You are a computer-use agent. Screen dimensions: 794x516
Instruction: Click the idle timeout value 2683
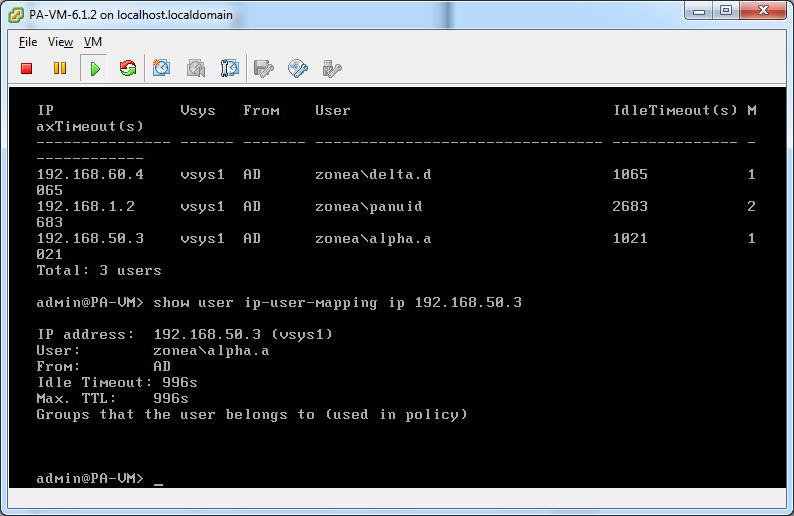point(630,207)
